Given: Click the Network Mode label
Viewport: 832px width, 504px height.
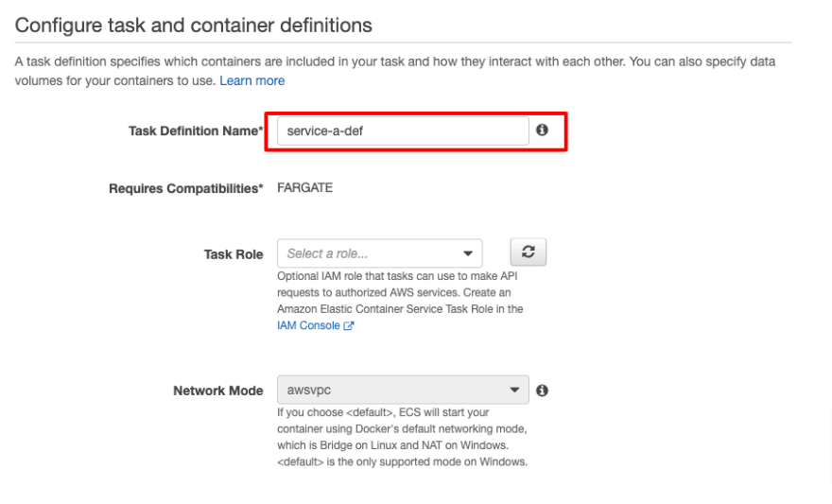Looking at the screenshot, I should tap(218, 391).
